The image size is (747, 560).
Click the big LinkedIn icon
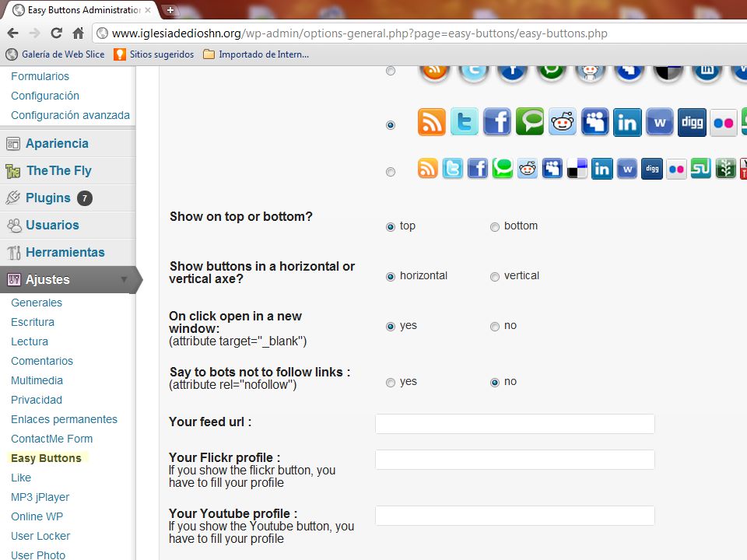coord(627,122)
